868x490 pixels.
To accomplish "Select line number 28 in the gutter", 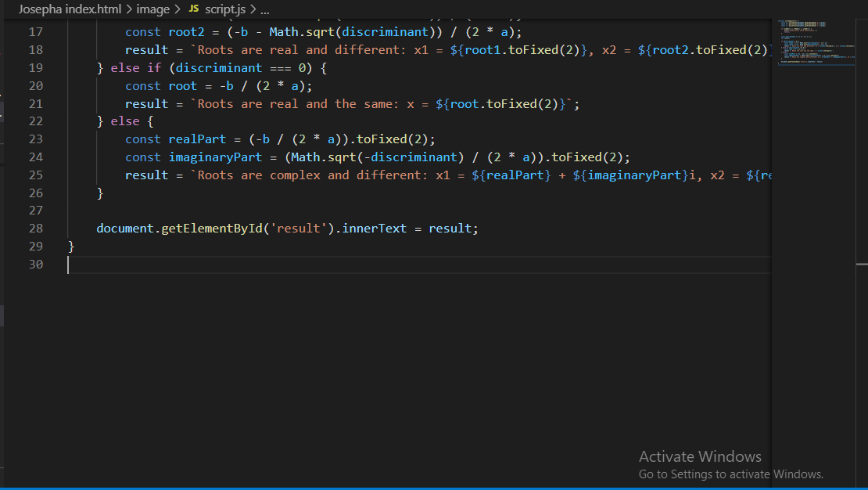I will (36, 229).
